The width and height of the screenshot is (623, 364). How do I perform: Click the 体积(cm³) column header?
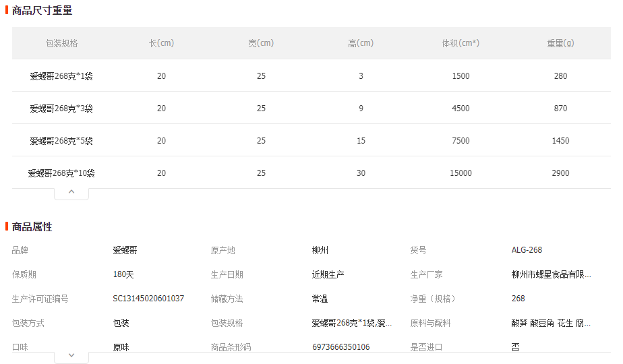pos(461,43)
